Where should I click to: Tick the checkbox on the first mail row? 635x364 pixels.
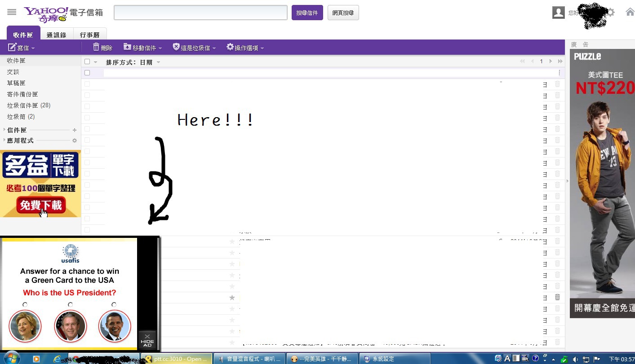point(87,73)
